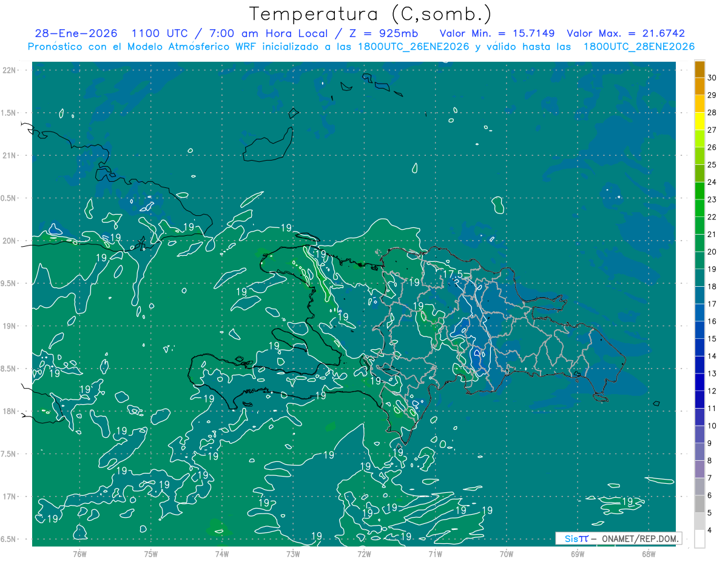The image size is (728, 562).
Task: Click legend value '12' on the color bar
Action: (x=712, y=391)
